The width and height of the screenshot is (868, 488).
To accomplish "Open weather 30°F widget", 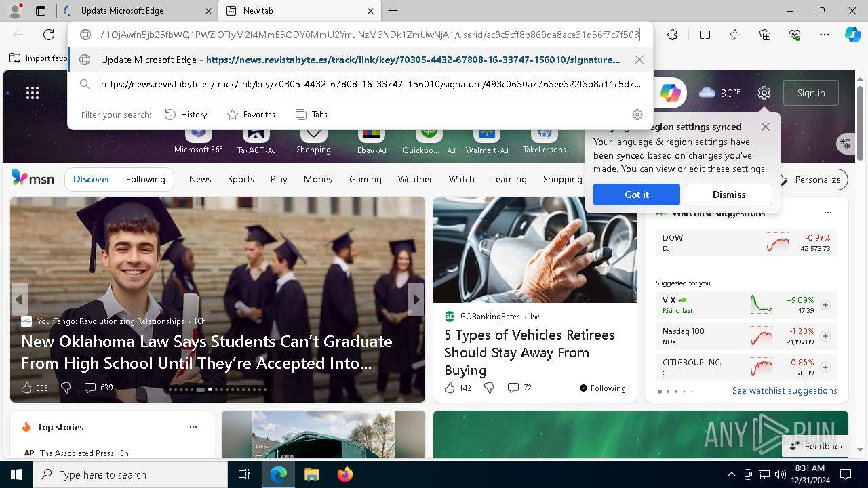I will point(719,93).
